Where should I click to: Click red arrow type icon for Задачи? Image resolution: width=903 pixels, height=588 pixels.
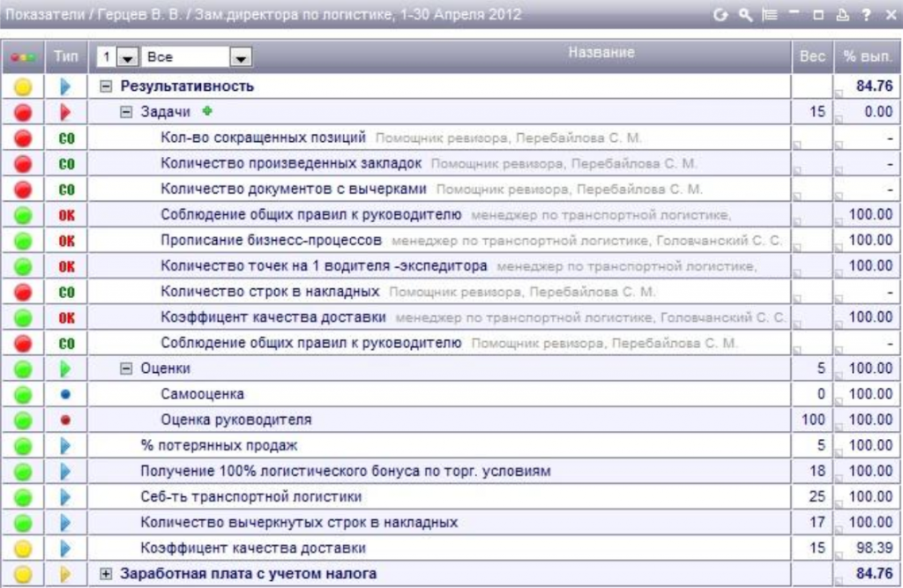(x=65, y=112)
